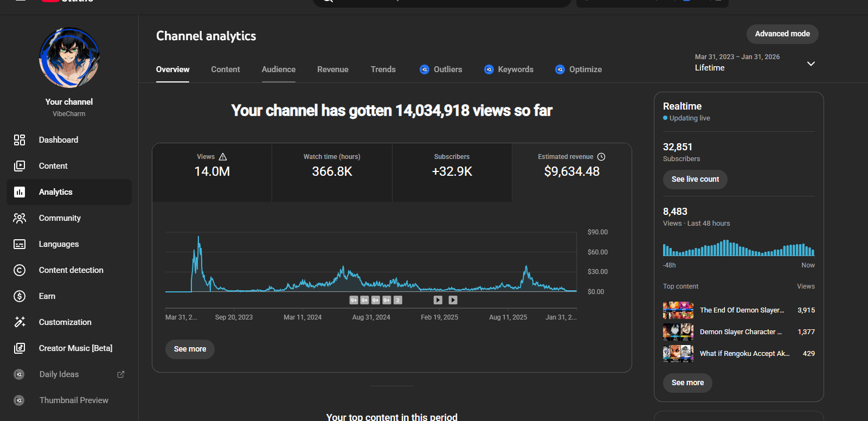
Task: Open the Demon Slayer Character video title
Action: pyautogui.click(x=741, y=332)
